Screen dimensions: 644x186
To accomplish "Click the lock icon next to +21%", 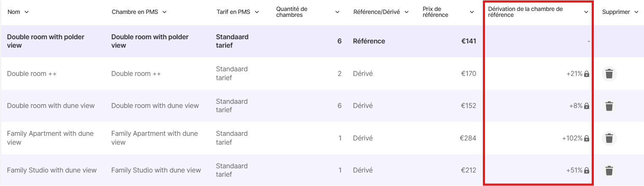I will [x=587, y=74].
